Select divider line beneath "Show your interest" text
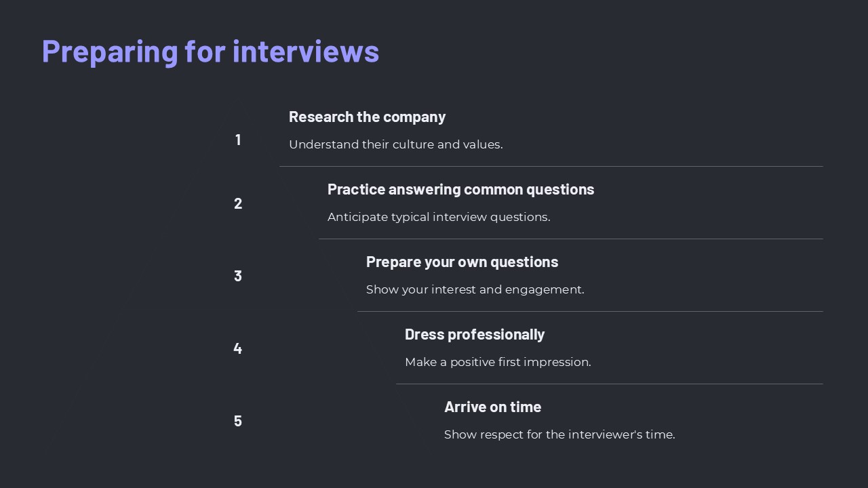Viewport: 868px width, 488px height. pyautogui.click(x=590, y=311)
